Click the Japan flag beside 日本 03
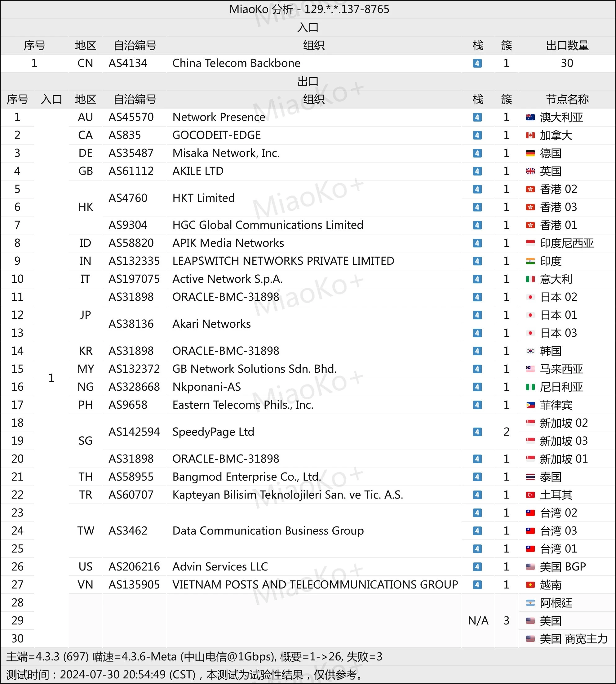 tap(530, 333)
